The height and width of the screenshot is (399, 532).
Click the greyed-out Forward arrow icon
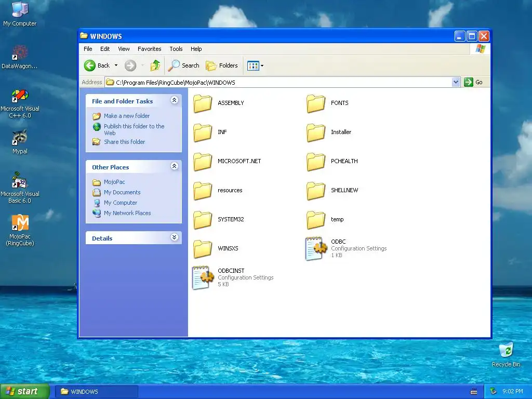click(130, 65)
